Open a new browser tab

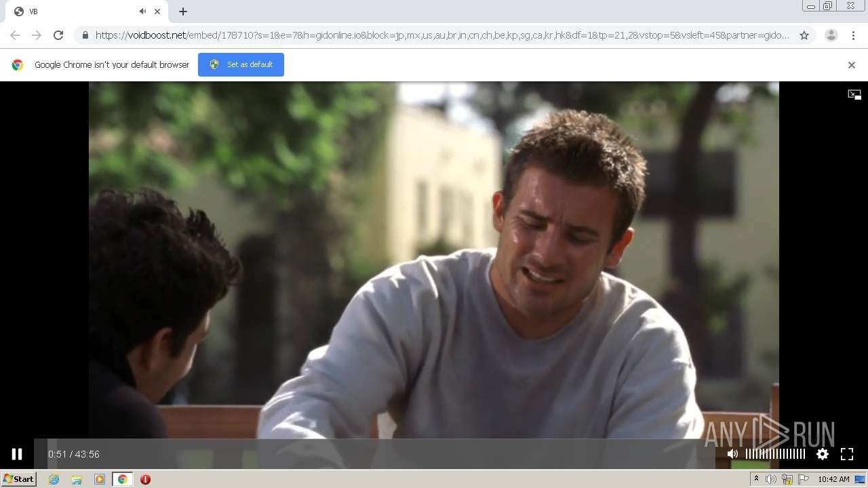(x=183, y=12)
